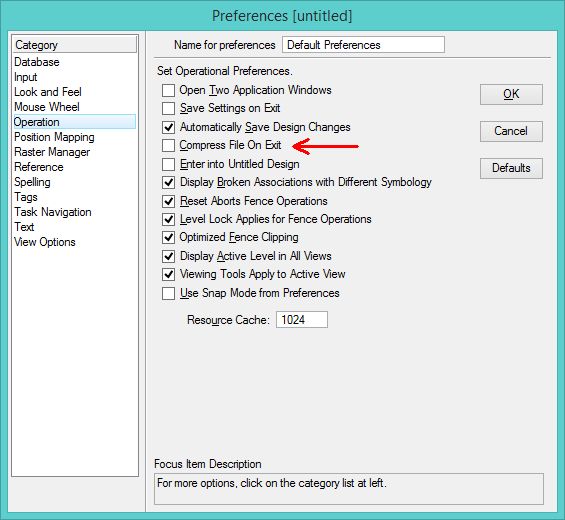Check Compress File On Exit option

pyautogui.click(x=168, y=146)
